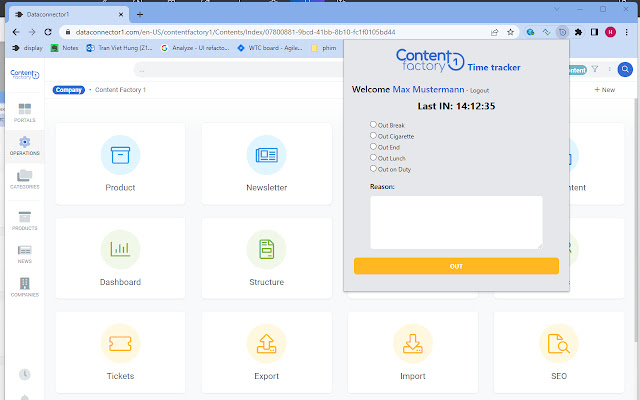The image size is (640, 400).
Task: Expand the tab search dropdown arrow
Action: pos(557,9)
